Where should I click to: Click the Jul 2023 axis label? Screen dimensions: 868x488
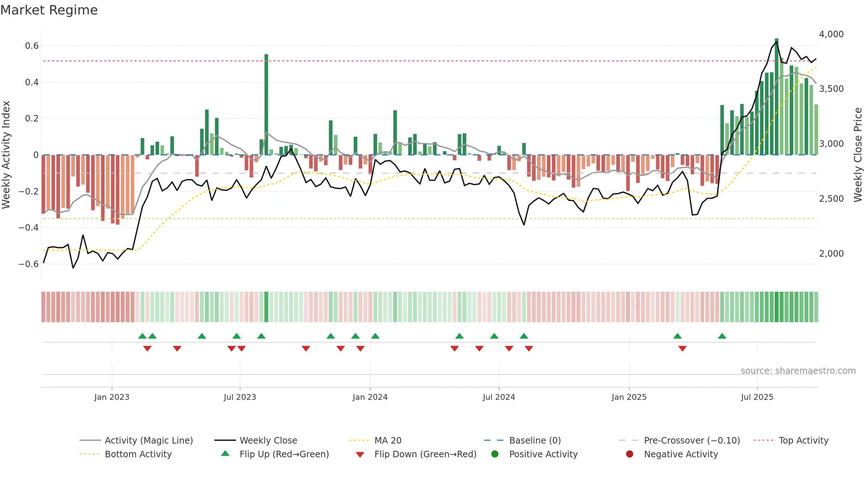240,397
